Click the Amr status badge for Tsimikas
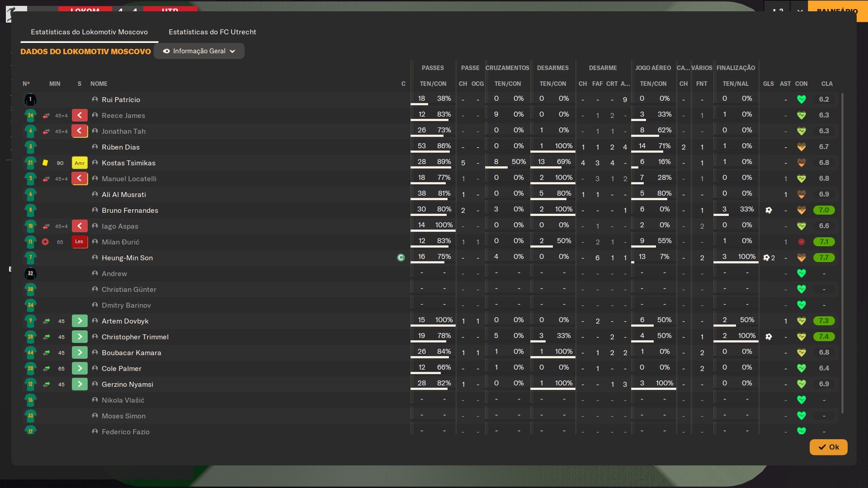Viewport: 868px width, 488px height. click(80, 163)
